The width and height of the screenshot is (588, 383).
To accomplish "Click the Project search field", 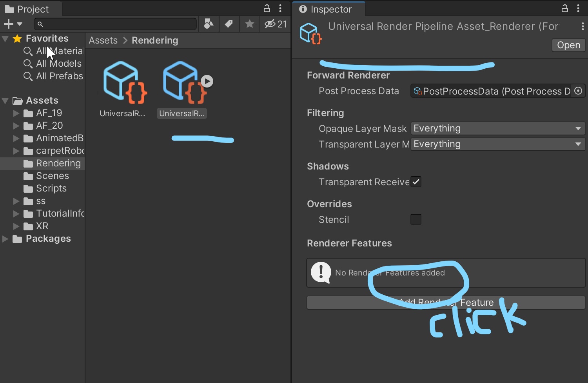I will (x=115, y=24).
